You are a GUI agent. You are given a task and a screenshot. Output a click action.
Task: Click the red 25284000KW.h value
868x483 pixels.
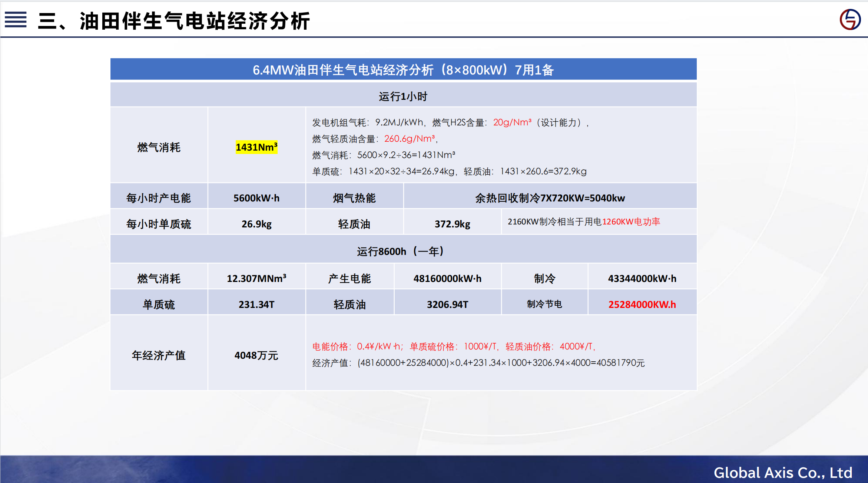(x=642, y=304)
